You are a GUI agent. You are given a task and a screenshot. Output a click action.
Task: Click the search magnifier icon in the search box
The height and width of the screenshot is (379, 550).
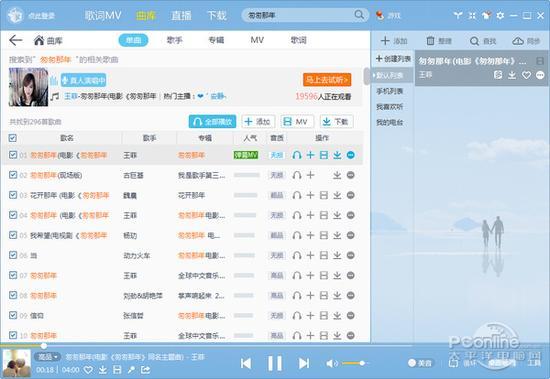pos(359,15)
